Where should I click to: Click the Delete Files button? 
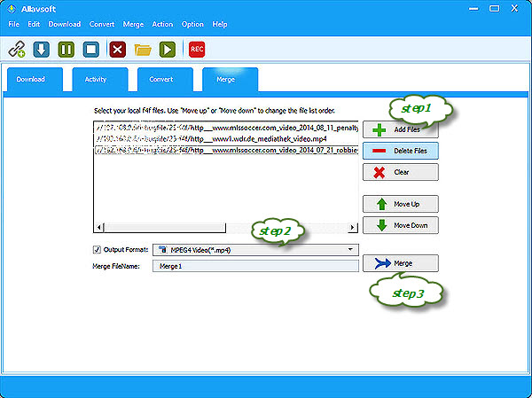point(401,151)
